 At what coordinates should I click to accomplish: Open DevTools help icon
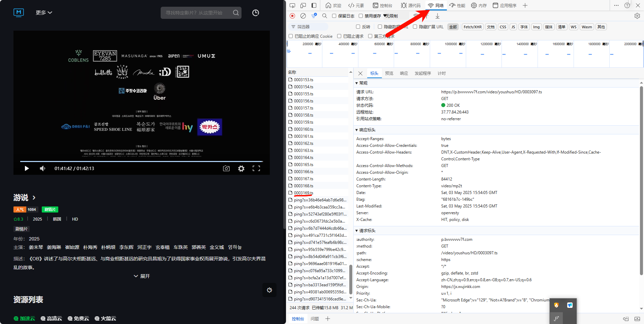627,5
